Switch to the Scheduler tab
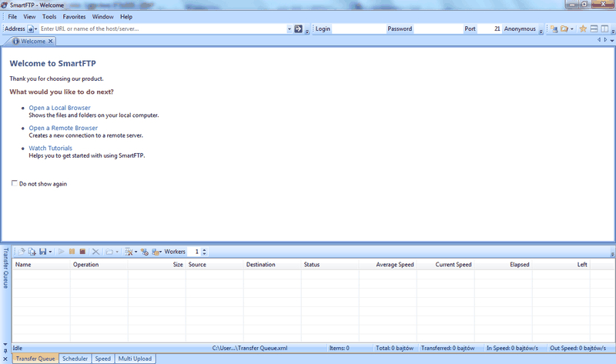 click(x=75, y=359)
